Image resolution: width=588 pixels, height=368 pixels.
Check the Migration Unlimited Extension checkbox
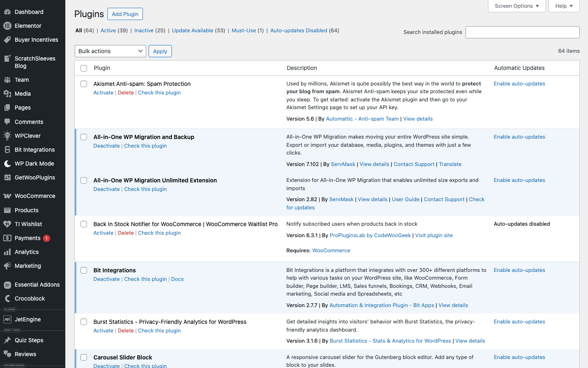tap(84, 180)
